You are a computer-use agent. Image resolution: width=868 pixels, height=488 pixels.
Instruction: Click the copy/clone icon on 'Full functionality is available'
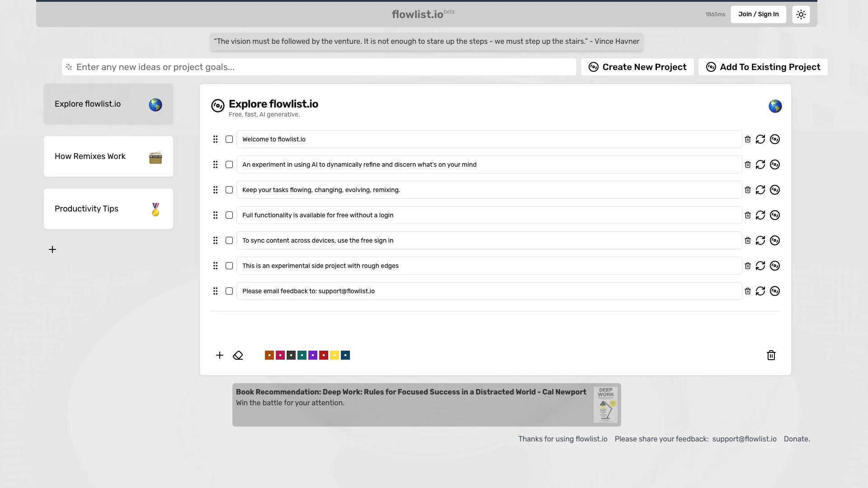(775, 215)
